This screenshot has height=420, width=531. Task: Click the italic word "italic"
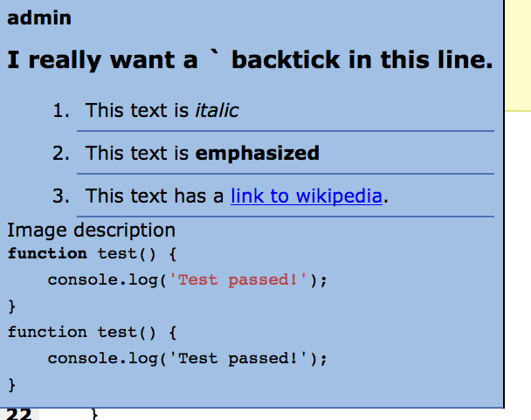tap(217, 111)
